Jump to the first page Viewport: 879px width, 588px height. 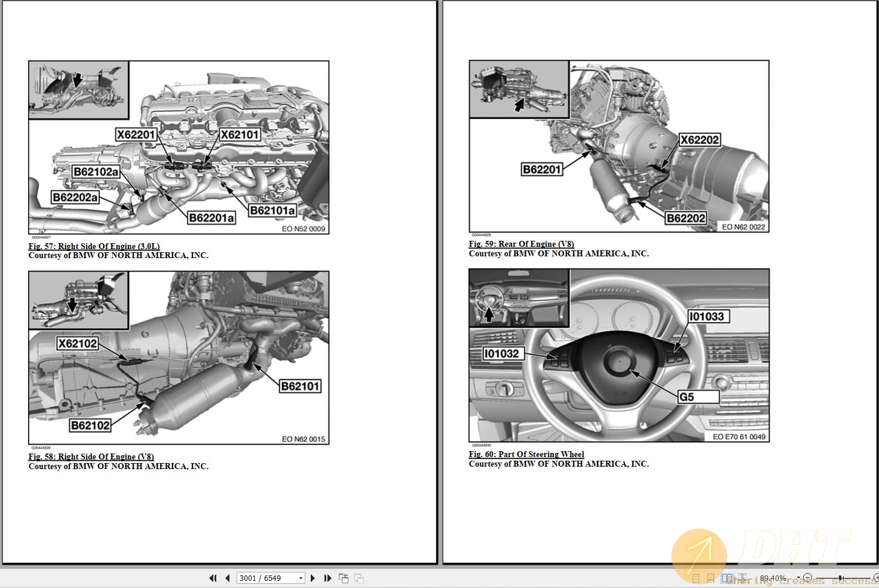pyautogui.click(x=213, y=578)
